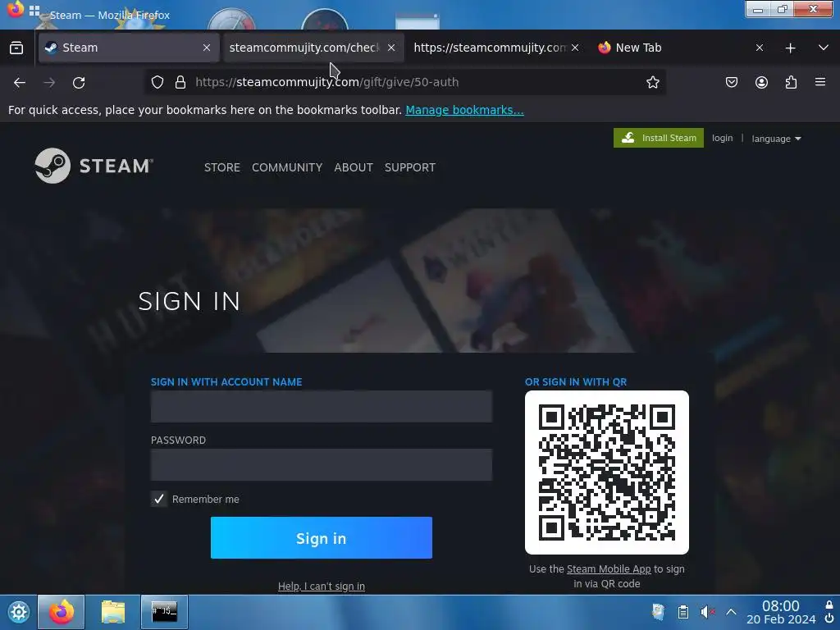Reload the current page
Viewport: 840px width, 630px height.
pyautogui.click(x=79, y=83)
